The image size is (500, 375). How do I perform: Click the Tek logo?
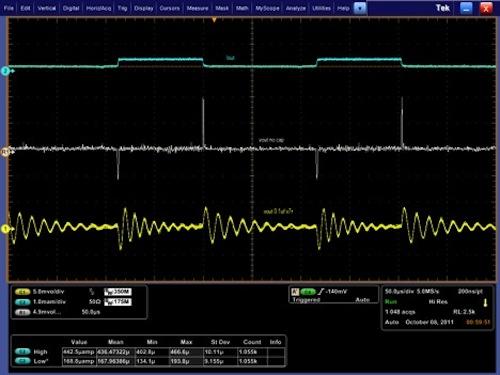tap(443, 8)
